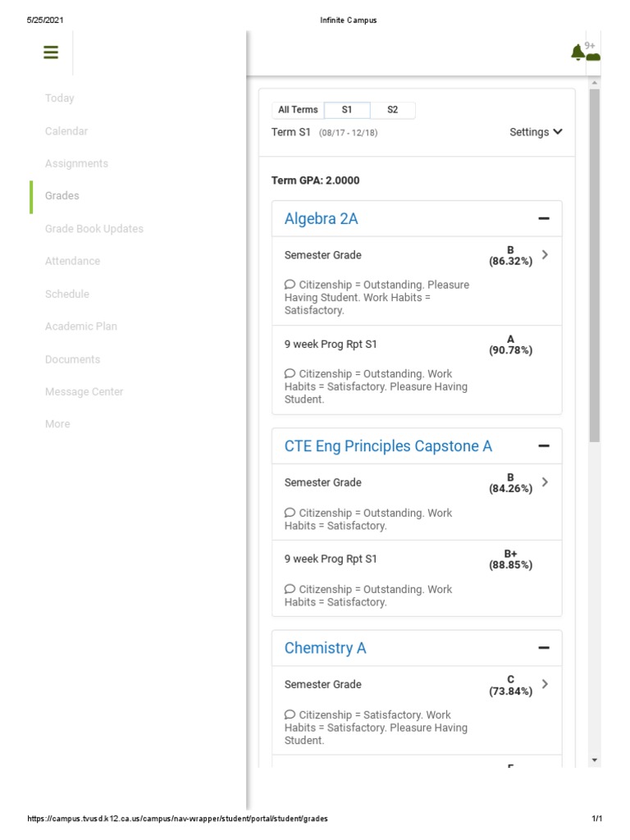Screen dimensions: 630x840
Task: Click the vertical scrollbar thumb
Action: tap(595, 262)
